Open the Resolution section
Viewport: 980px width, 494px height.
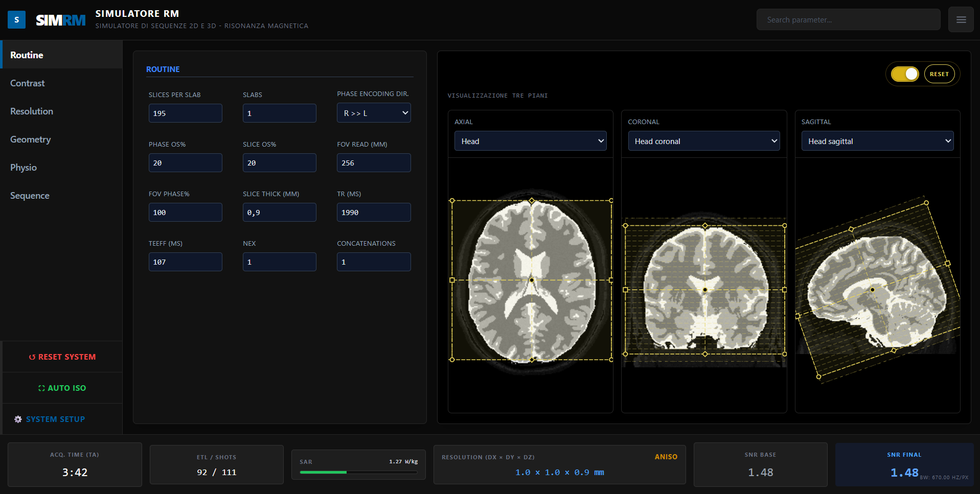click(61, 111)
